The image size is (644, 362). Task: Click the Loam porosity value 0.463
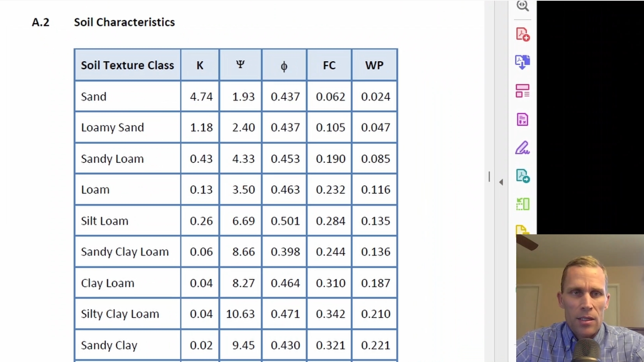[285, 189]
